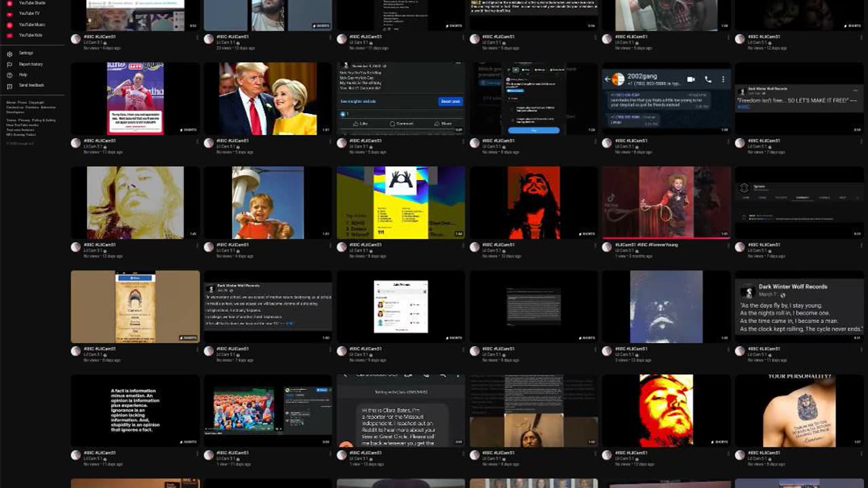Click the Settings gear icon
The height and width of the screenshot is (488, 868).
[x=9, y=53]
